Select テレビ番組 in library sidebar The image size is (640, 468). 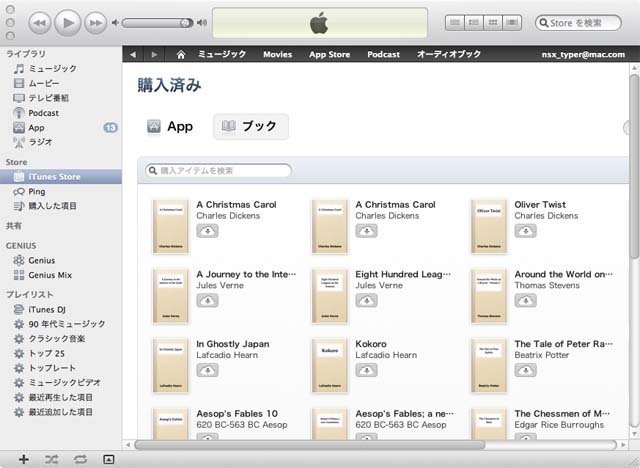click(61, 98)
